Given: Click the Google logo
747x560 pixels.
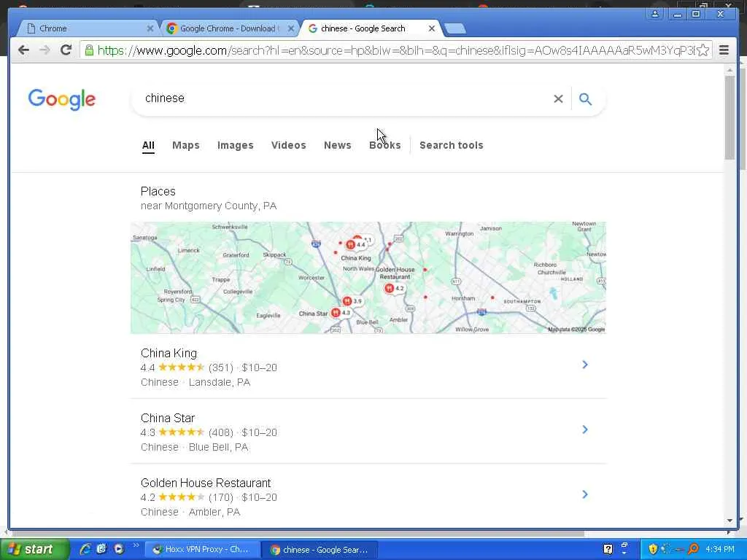Looking at the screenshot, I should point(62,99).
